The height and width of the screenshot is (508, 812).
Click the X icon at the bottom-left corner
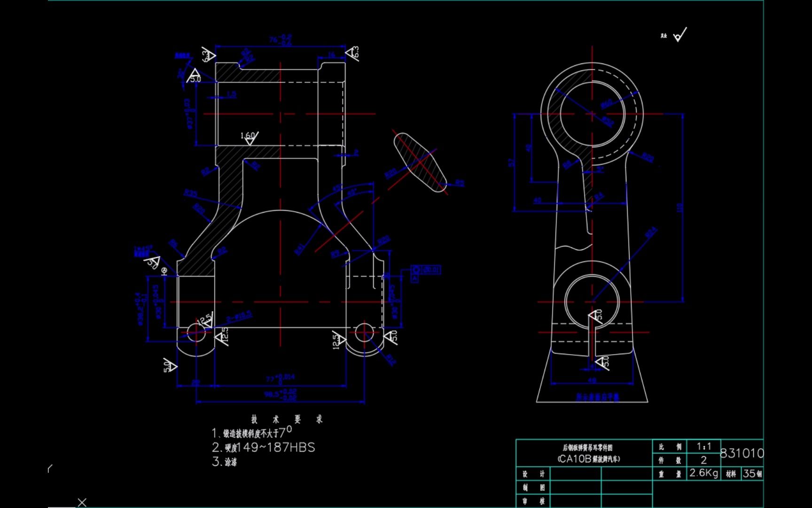pos(82,502)
